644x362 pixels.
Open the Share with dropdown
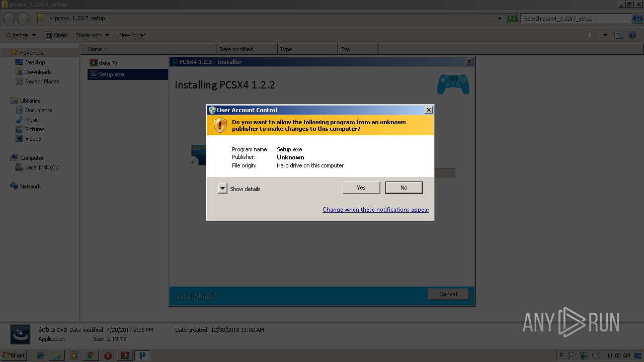pyautogui.click(x=92, y=35)
